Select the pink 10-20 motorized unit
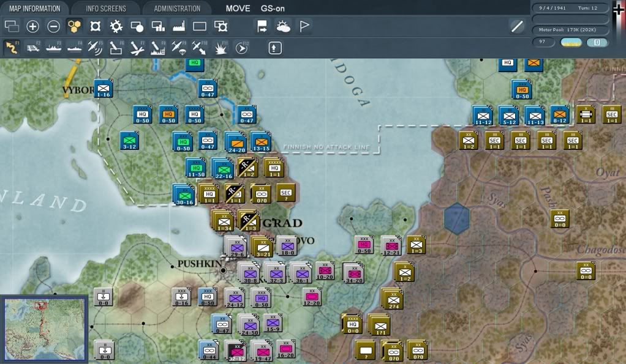Viewport: 626px width, 364px height. (325, 271)
